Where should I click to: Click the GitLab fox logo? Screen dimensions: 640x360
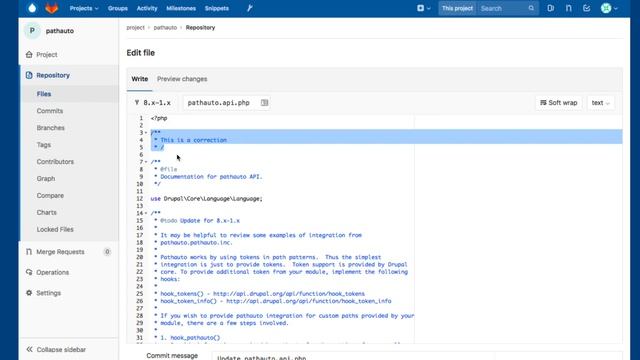pyautogui.click(x=51, y=8)
